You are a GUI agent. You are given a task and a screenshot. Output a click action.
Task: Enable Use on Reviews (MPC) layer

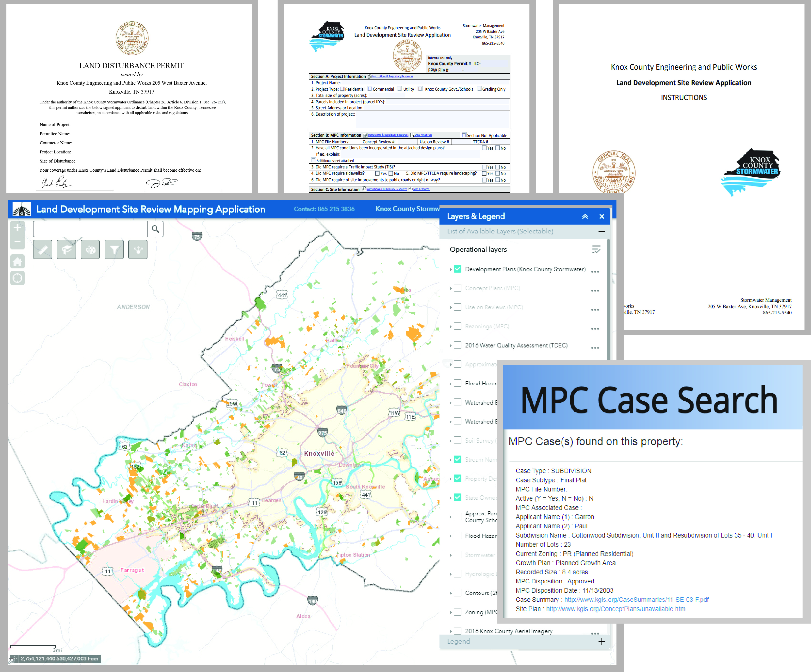coord(458,307)
